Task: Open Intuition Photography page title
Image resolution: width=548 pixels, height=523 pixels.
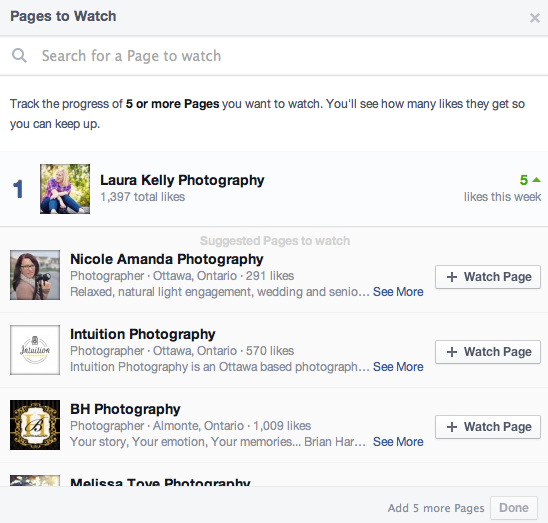Action: 143,334
